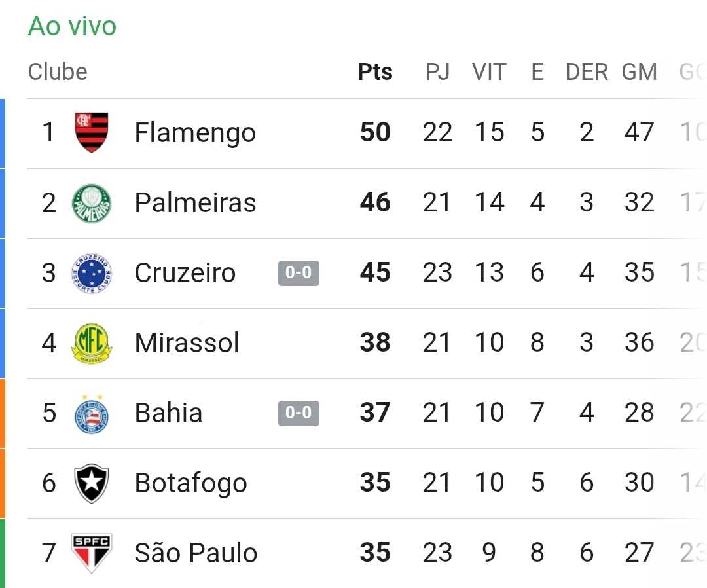Select the Ao vivo heading
The width and height of the screenshot is (707, 588).
pyautogui.click(x=72, y=26)
